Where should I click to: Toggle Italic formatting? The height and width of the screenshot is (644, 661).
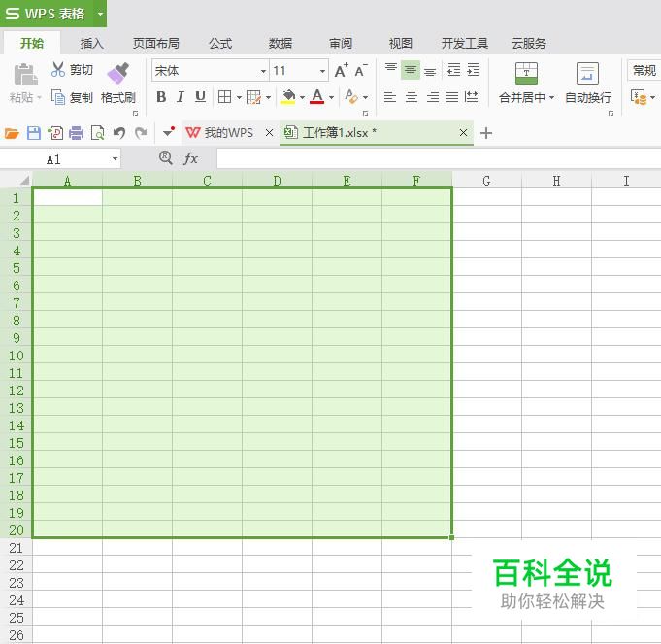click(x=180, y=97)
